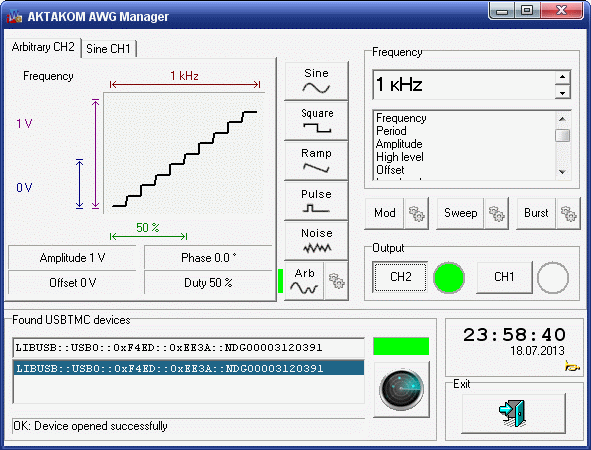Toggle the CH1 output indicator circle
Screen dimensions: 591x450
pyautogui.click(x=553, y=278)
